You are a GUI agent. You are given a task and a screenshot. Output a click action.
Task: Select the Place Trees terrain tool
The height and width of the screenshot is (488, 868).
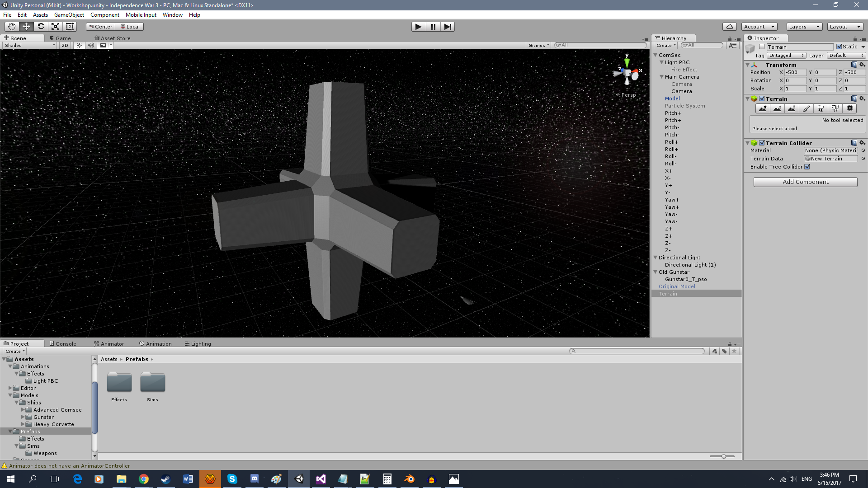821,108
